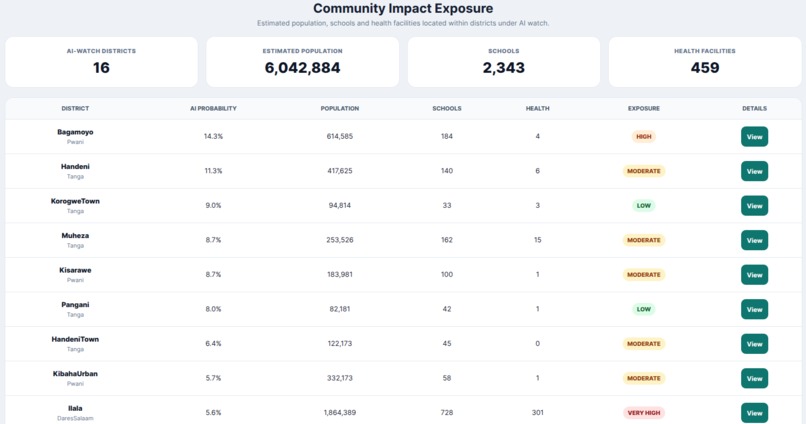Open Ilala district View button
Viewport: 806px width, 424px height.
click(754, 413)
